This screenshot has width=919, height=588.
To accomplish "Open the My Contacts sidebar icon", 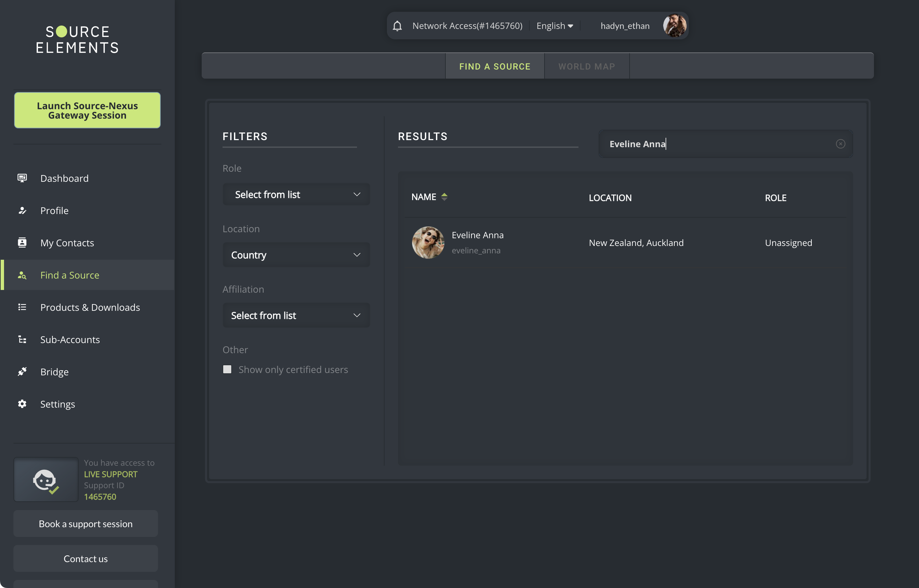I will (22, 243).
